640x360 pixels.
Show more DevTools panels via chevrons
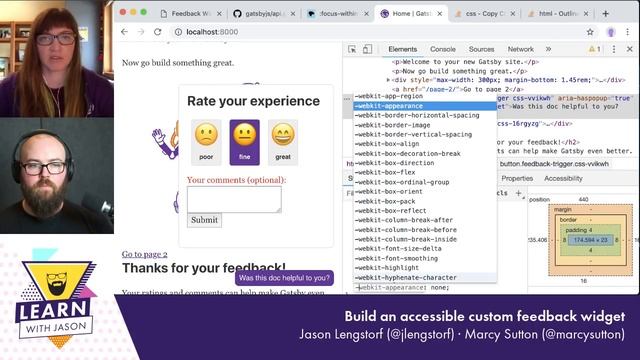548,49
